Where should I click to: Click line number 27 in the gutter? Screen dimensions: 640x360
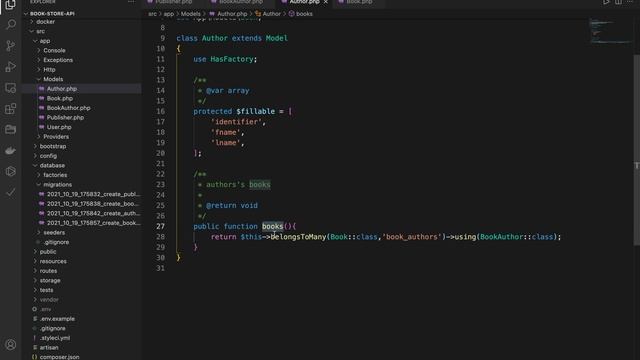(x=160, y=227)
